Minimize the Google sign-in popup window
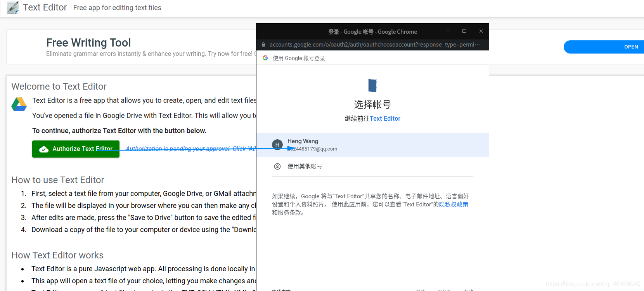 448,31
